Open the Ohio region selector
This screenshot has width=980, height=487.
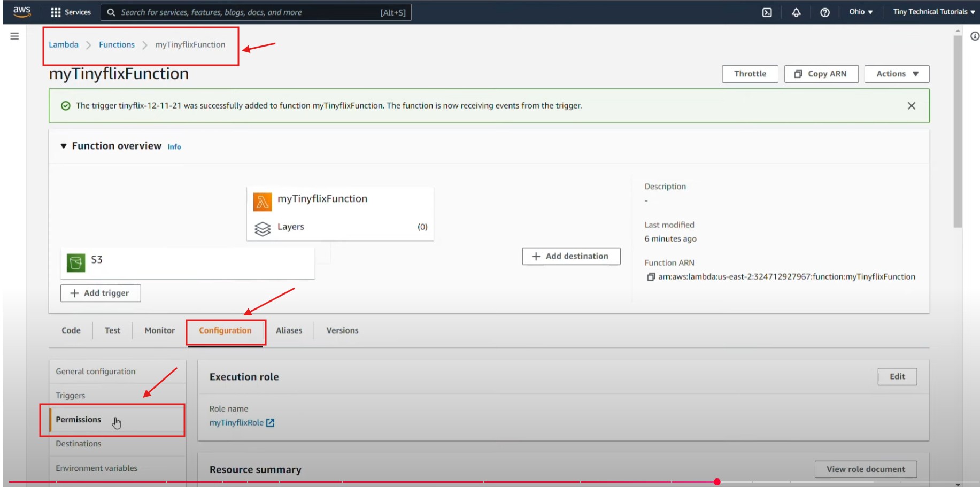(x=860, y=12)
